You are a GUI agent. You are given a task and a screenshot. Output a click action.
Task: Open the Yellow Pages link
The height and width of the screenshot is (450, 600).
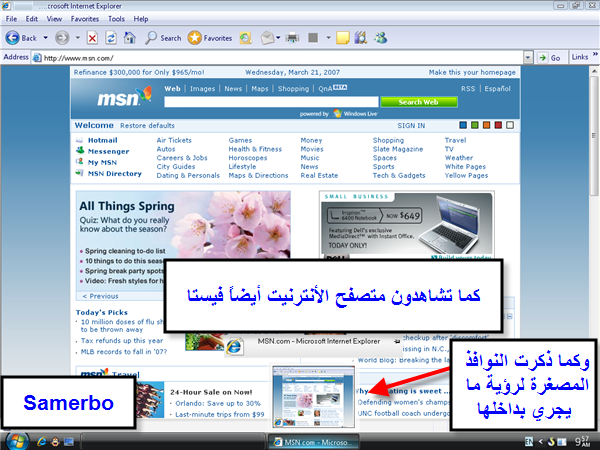tap(466, 175)
